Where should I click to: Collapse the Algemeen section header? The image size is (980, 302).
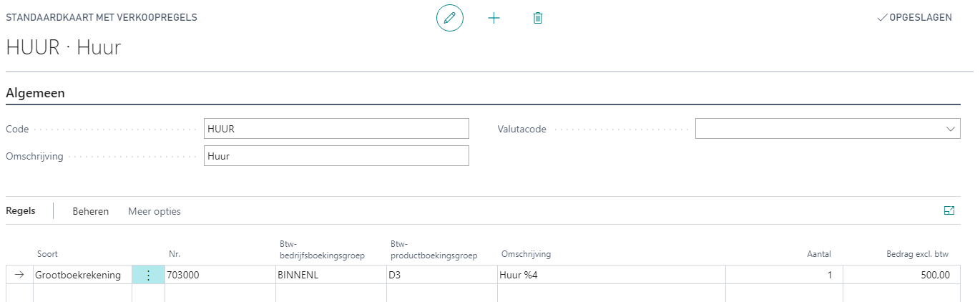pyautogui.click(x=36, y=93)
